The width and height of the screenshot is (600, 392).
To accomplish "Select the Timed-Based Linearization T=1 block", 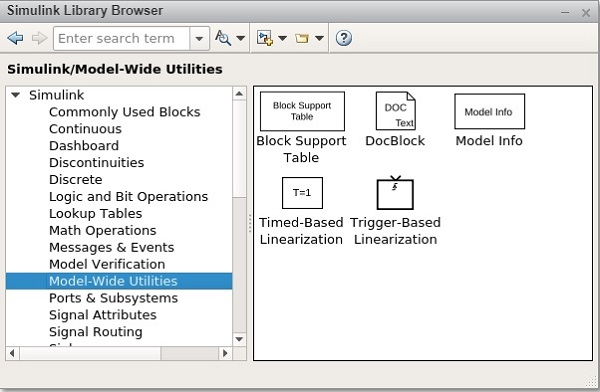I will (302, 193).
